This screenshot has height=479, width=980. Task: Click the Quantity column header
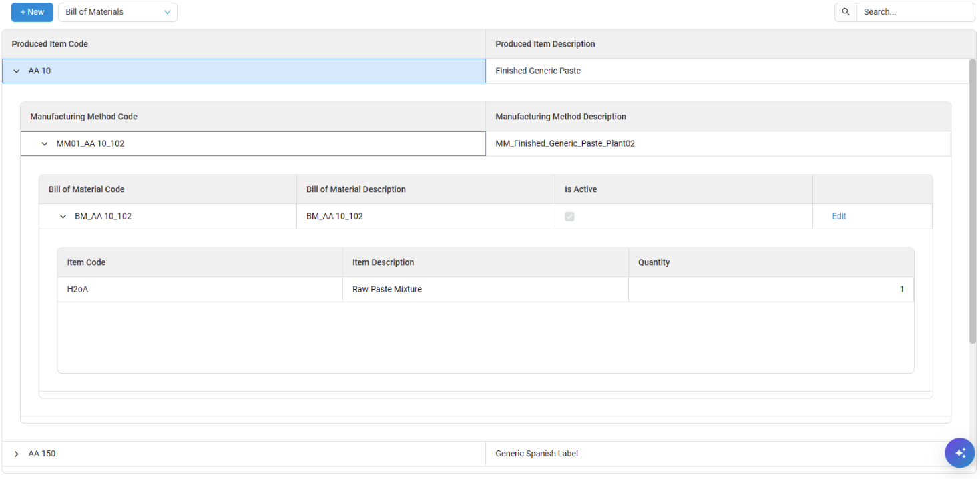point(654,262)
